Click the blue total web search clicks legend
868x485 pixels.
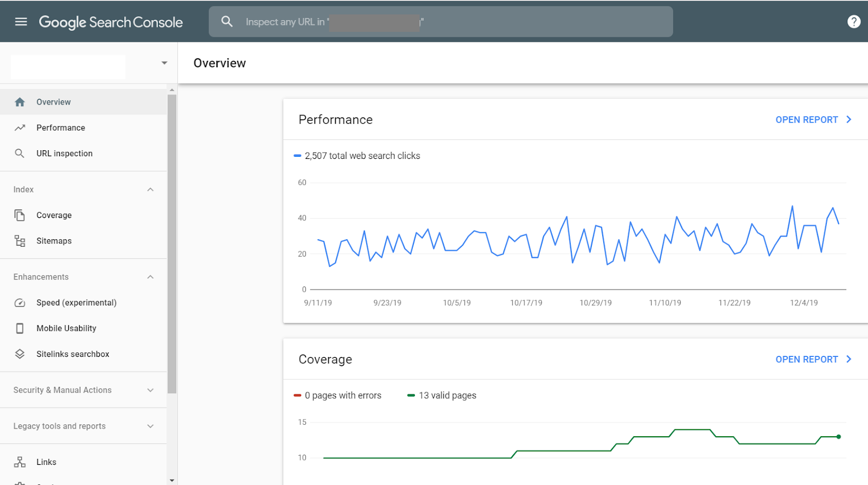[x=357, y=156]
